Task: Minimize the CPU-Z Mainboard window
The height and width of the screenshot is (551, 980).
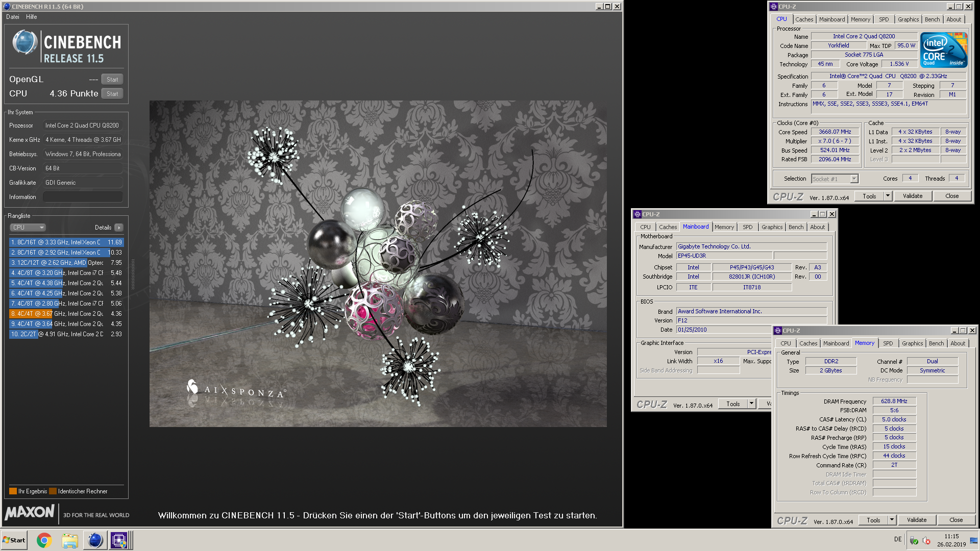Action: [x=814, y=214]
